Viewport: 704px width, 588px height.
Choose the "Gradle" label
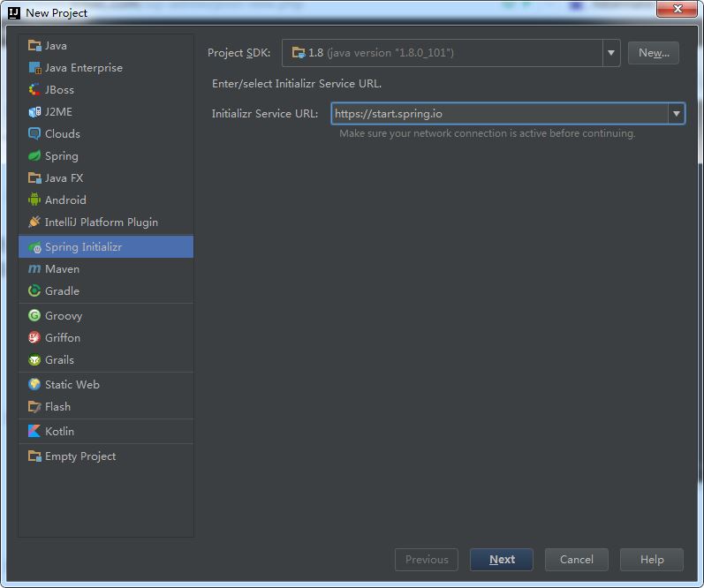pos(62,290)
